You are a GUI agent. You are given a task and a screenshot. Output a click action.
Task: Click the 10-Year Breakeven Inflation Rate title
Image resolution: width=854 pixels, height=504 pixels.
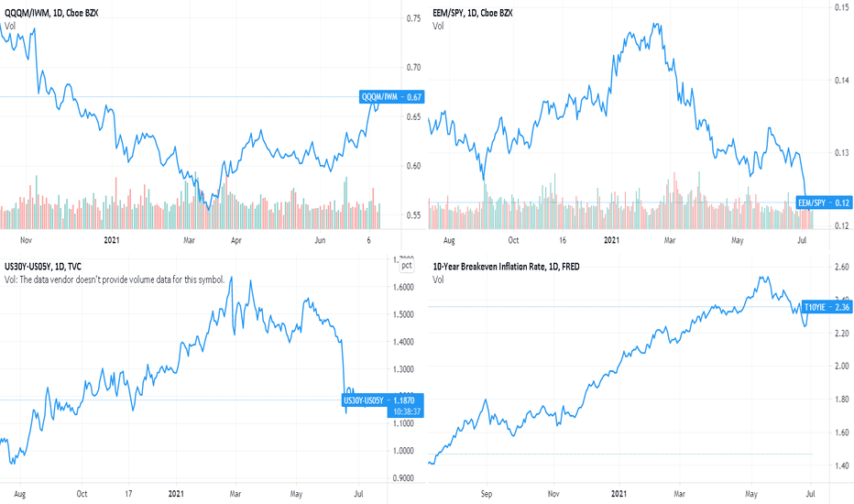[x=506, y=267]
